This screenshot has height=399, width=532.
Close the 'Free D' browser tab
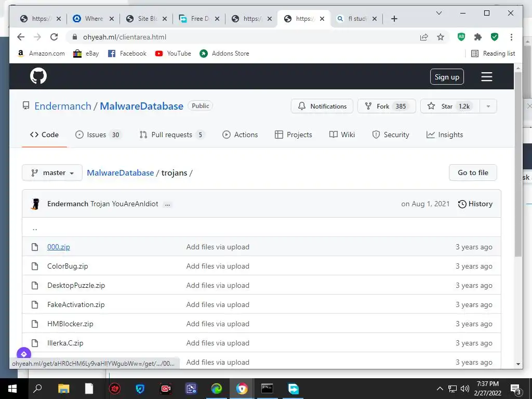click(x=217, y=19)
